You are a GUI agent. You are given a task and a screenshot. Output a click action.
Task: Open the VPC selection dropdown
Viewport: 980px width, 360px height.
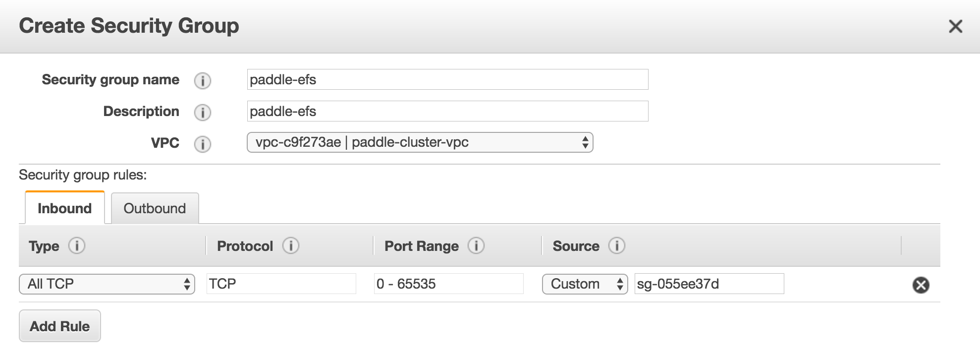(x=420, y=143)
